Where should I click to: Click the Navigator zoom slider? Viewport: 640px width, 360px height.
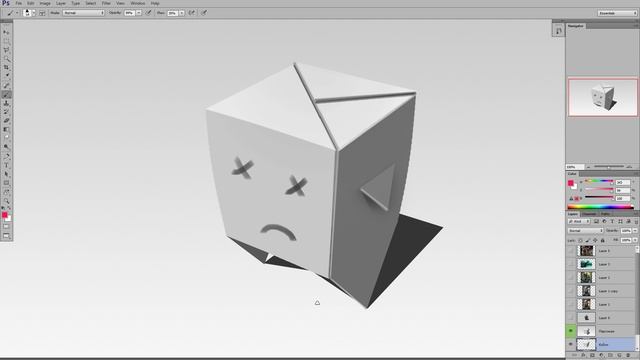[x=609, y=167]
